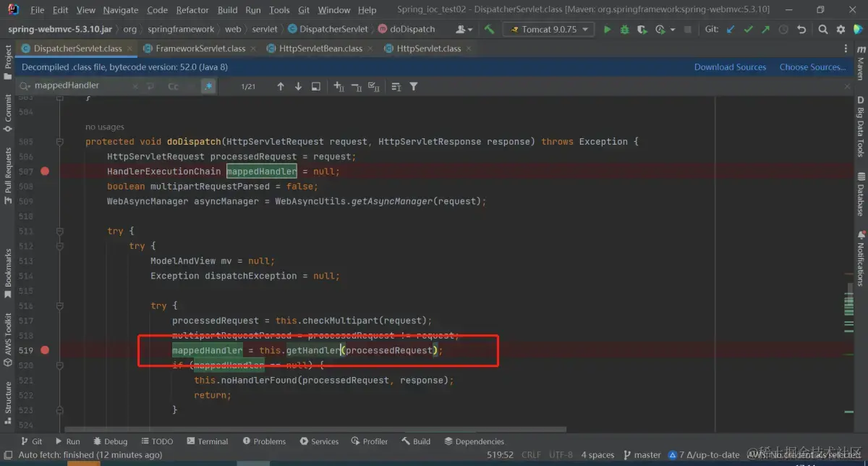Open search results in Find window icon

(316, 86)
